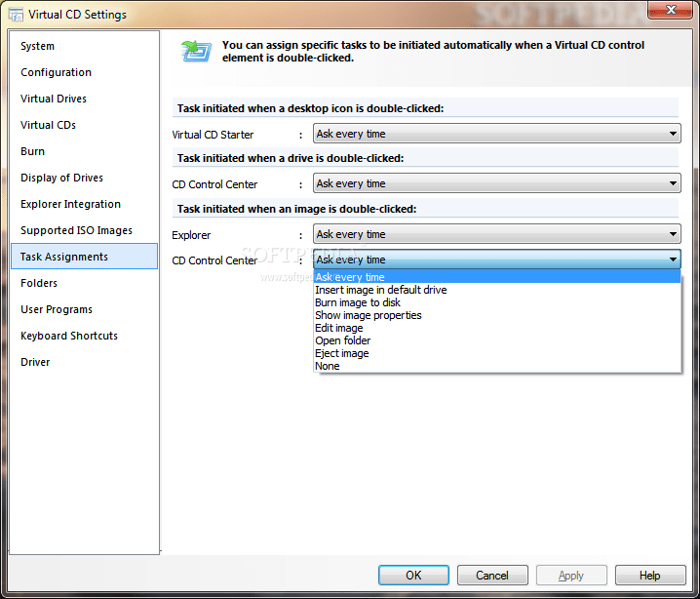Go to User Programs page
This screenshot has width=700, height=599.
[x=84, y=309]
